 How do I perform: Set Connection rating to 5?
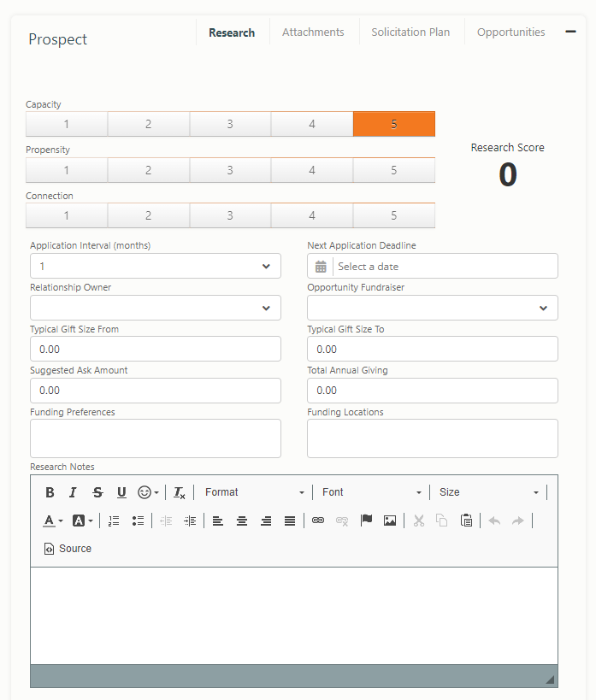(x=393, y=215)
